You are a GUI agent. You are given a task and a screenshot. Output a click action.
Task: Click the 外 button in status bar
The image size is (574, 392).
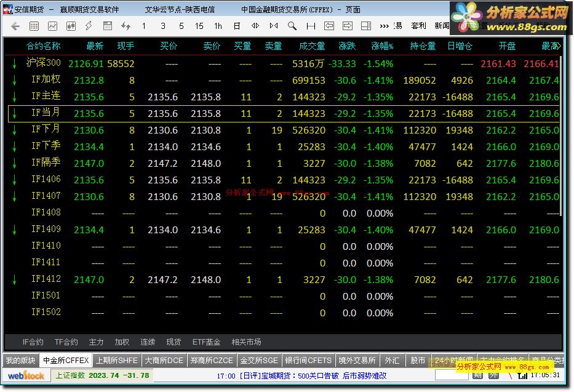pyautogui.click(x=494, y=375)
